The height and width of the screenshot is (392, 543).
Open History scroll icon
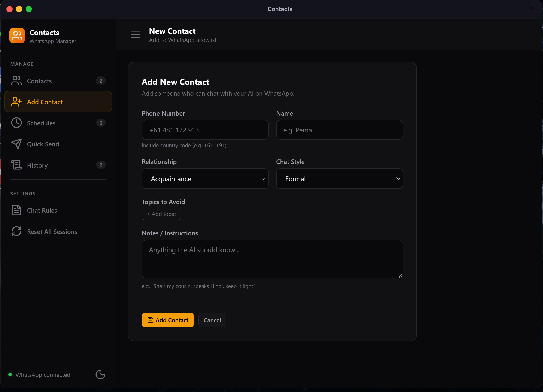click(16, 165)
